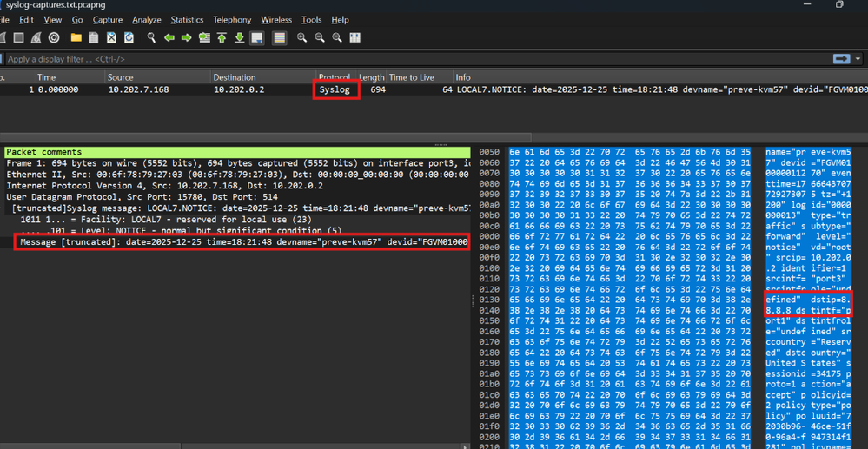Zoom in on the packet text

(x=301, y=37)
